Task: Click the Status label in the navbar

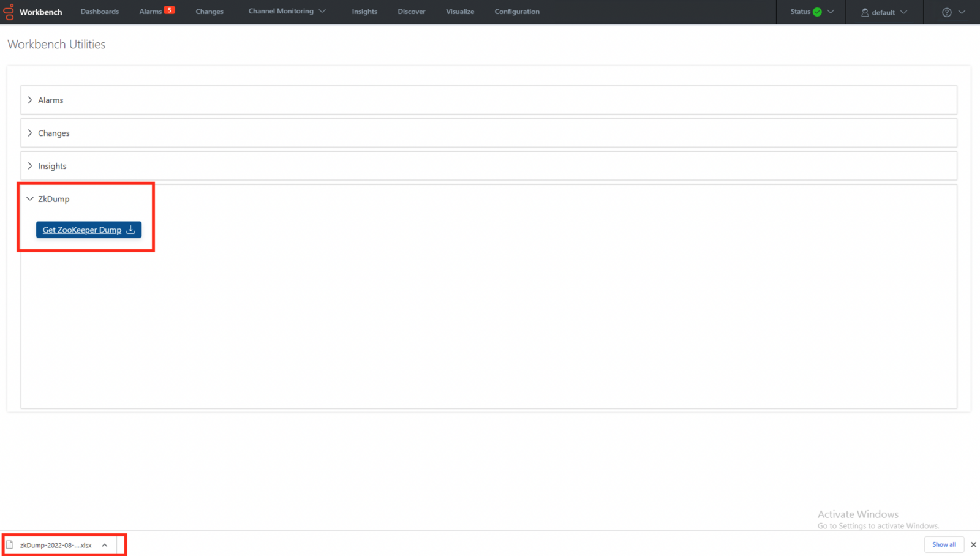Action: click(800, 12)
